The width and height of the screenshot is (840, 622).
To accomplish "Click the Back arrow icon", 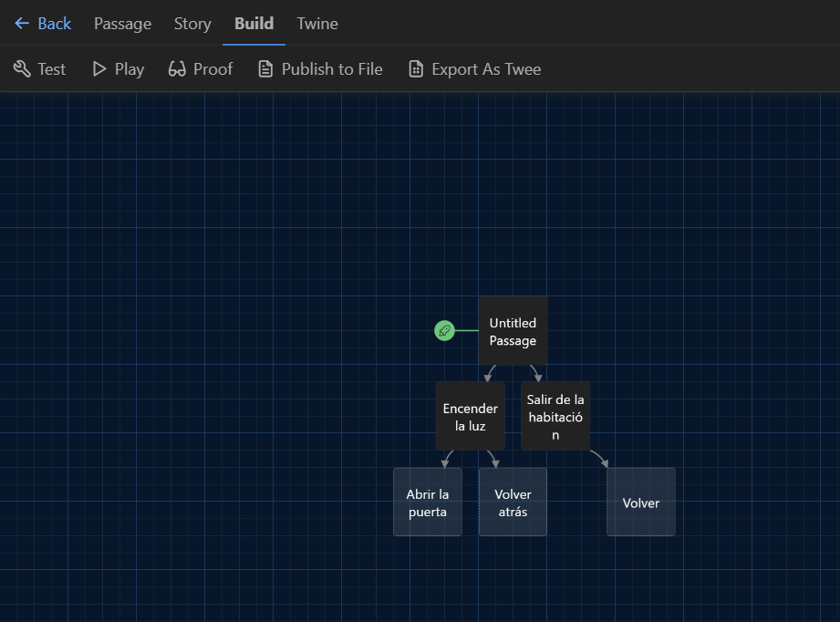I will (22, 24).
